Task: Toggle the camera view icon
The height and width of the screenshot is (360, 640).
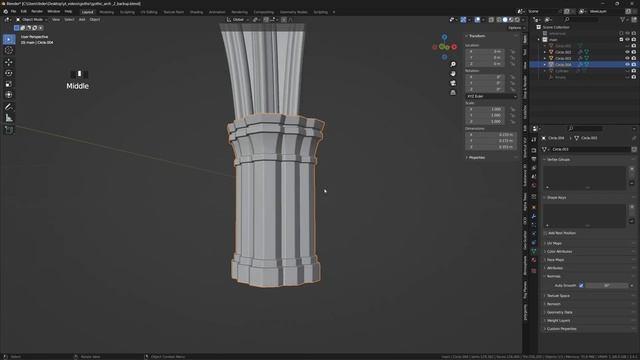Action: coord(453,83)
